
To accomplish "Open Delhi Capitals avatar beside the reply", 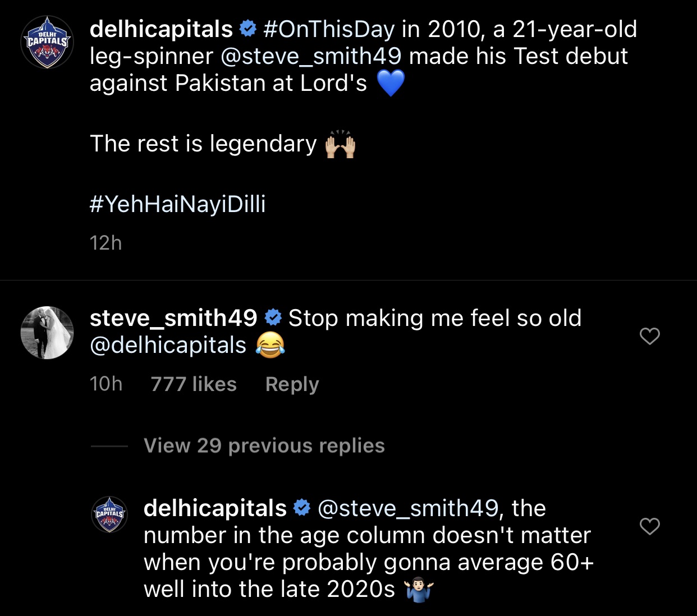I will [109, 514].
